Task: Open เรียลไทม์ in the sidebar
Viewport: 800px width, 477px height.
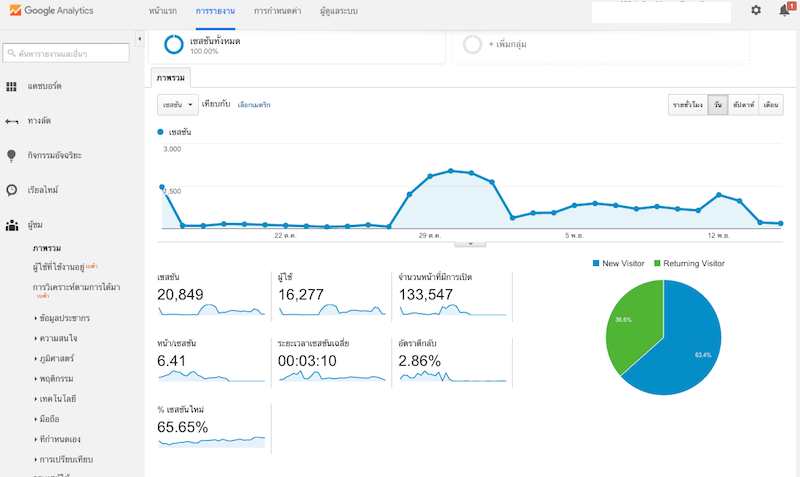Action: pyautogui.click(x=43, y=190)
